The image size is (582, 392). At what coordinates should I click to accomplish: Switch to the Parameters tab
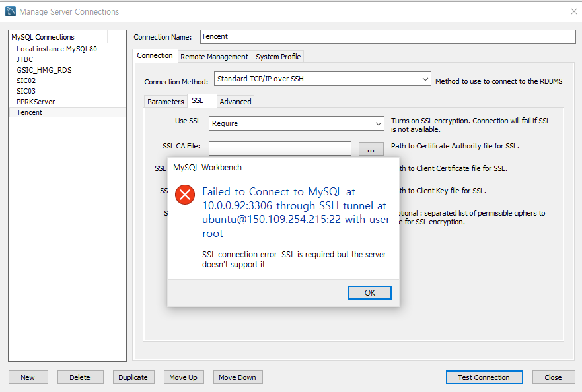[x=165, y=102]
